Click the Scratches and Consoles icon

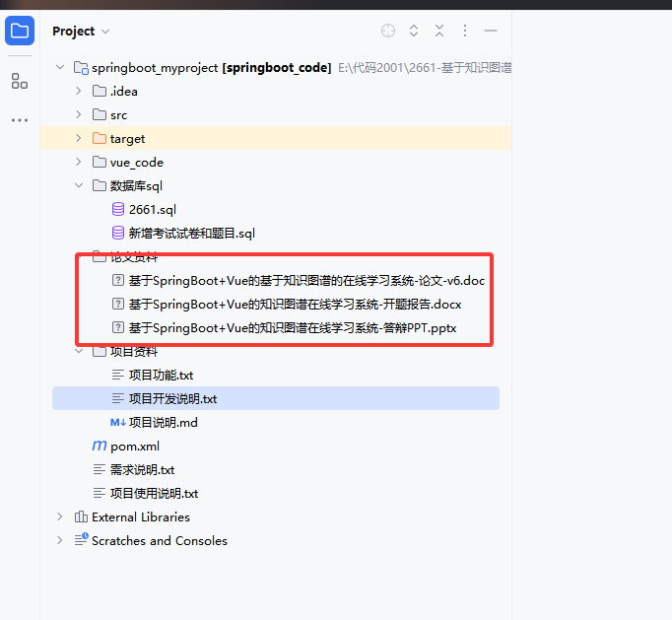pyautogui.click(x=82, y=539)
